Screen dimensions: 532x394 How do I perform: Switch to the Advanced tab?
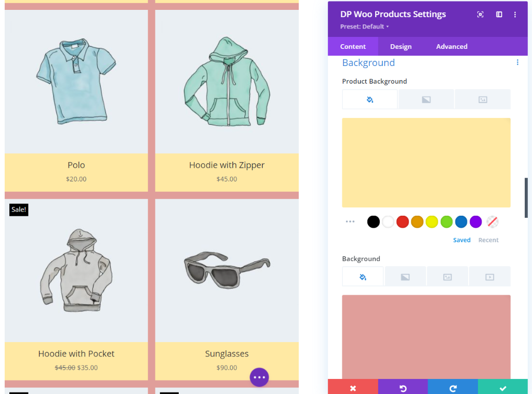451,46
